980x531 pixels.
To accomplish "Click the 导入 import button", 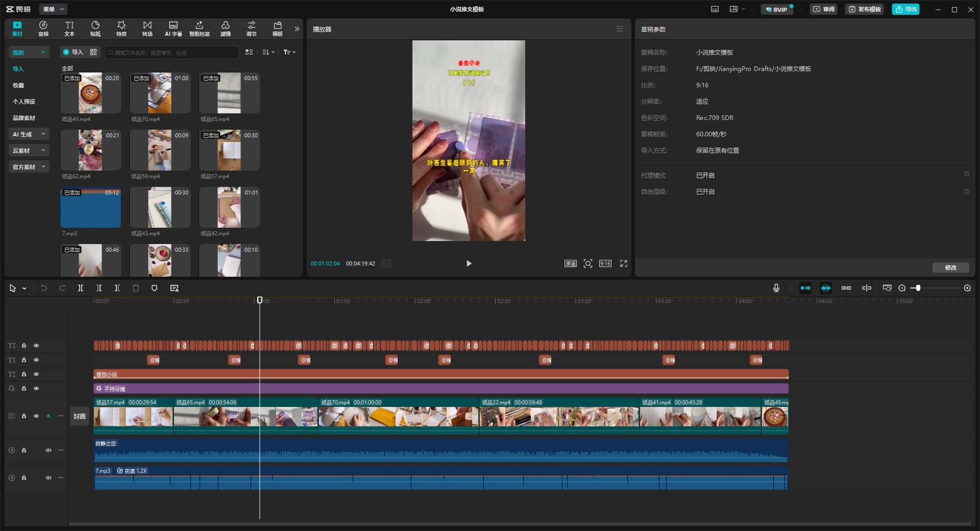I will 73,52.
